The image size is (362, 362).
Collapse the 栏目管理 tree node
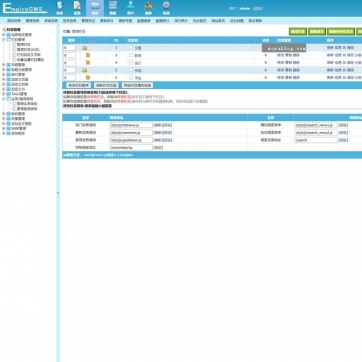(x=4, y=39)
